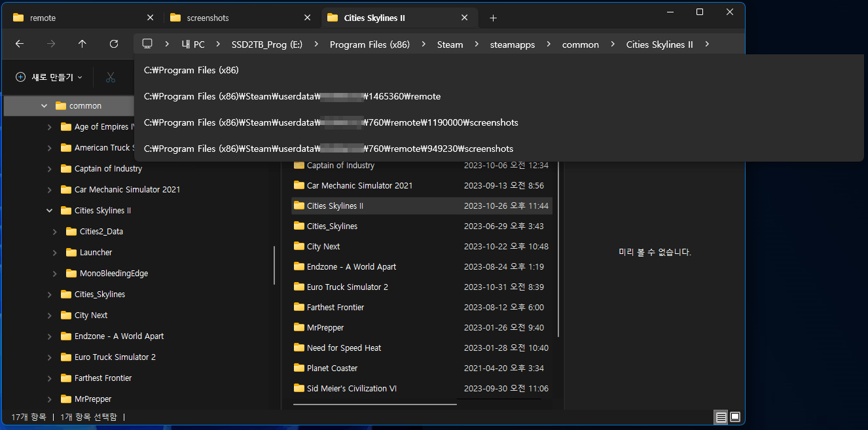This screenshot has height=430, width=868.
Task: Select Cities Skylines II row in file list
Action: [422, 206]
